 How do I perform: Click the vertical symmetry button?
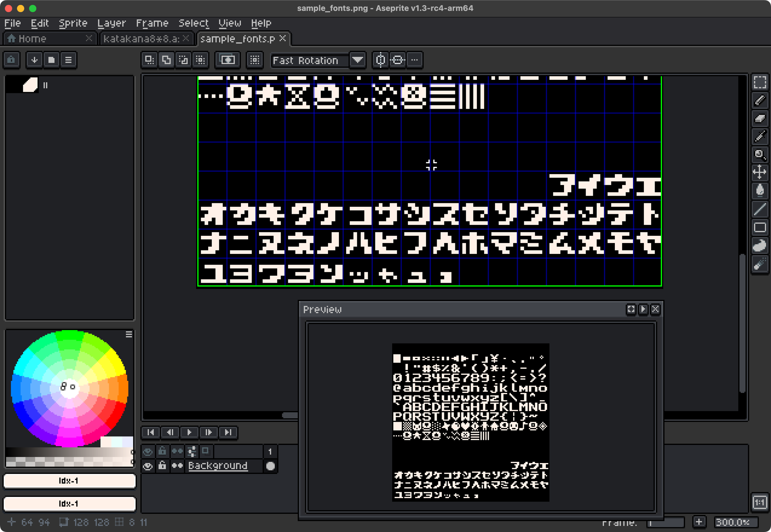point(397,60)
